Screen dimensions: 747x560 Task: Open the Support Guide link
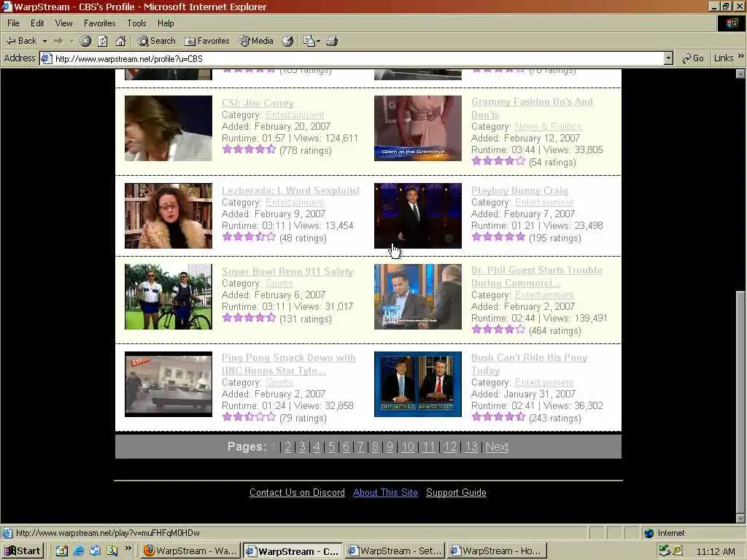pyautogui.click(x=456, y=492)
